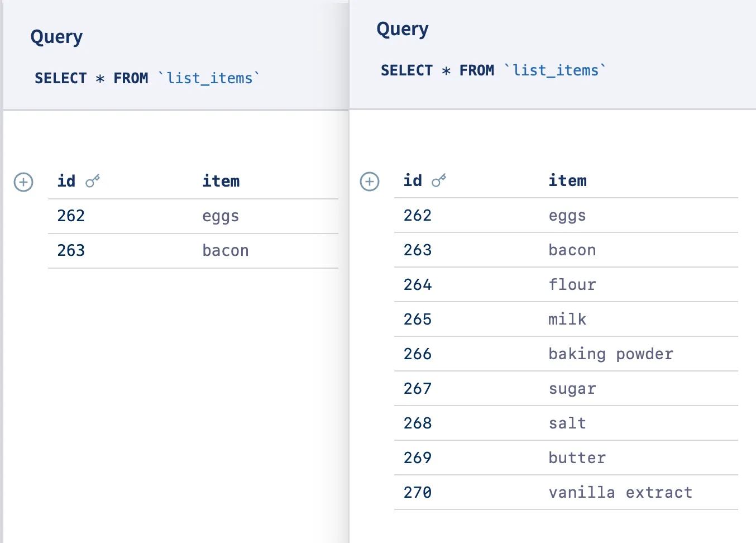Click id 262 in the left table
The height and width of the screenshot is (543, 756).
click(x=71, y=216)
